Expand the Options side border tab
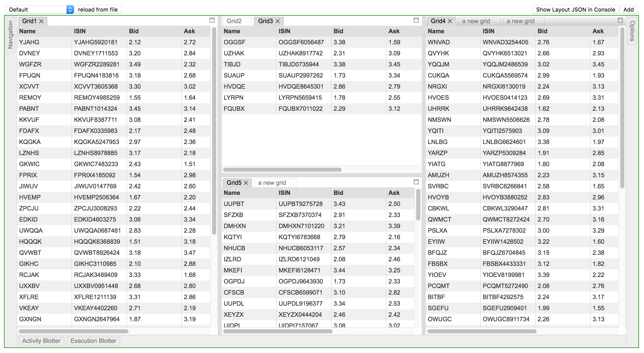This screenshot has width=644, height=353. click(x=632, y=31)
